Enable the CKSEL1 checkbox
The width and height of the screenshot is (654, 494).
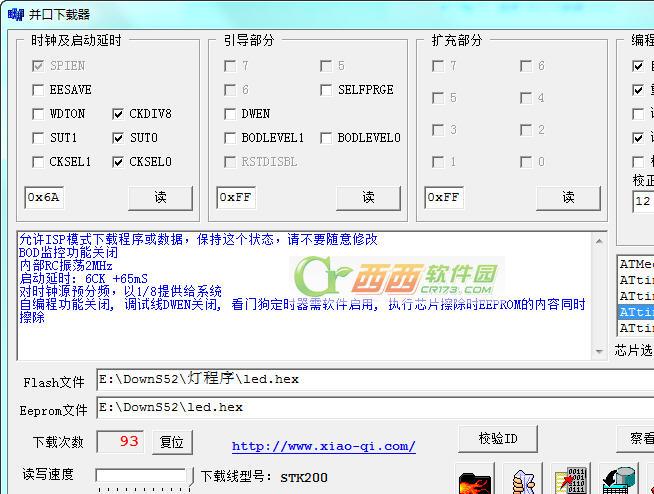[x=38, y=162]
